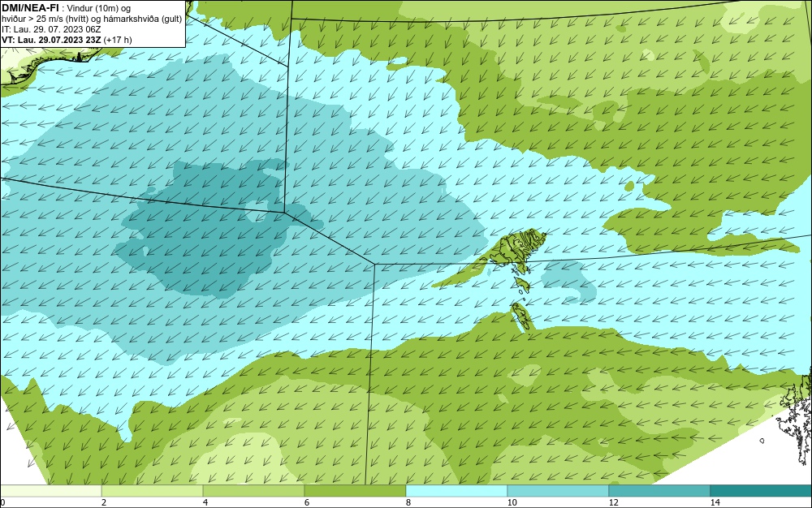
Task: Click the legend label '8'
Action: coord(408,502)
